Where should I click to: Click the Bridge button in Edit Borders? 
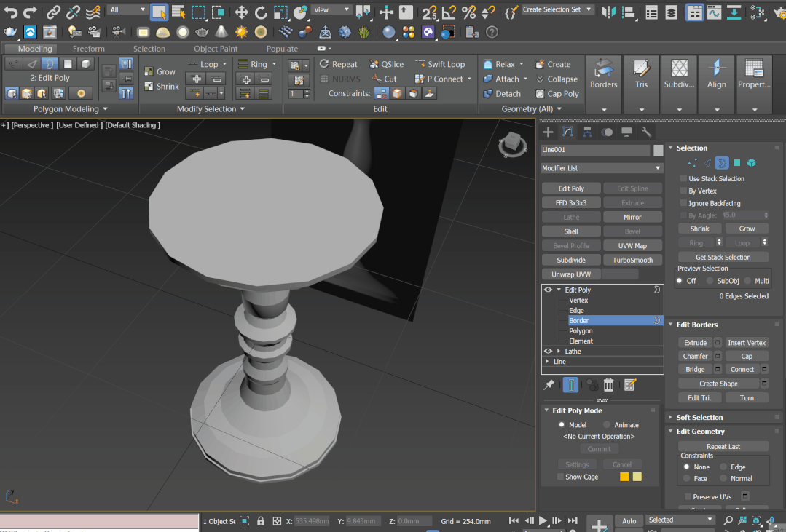pyautogui.click(x=695, y=369)
